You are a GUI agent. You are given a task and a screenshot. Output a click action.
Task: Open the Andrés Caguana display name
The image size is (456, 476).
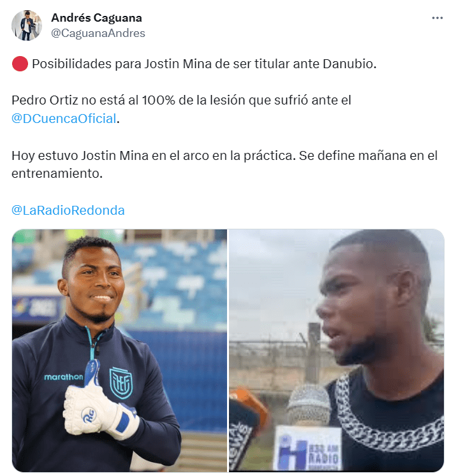(x=96, y=18)
